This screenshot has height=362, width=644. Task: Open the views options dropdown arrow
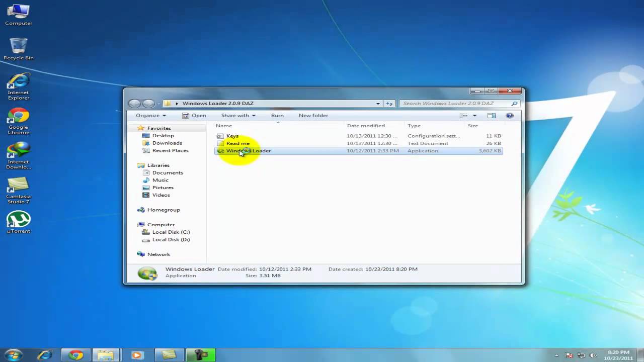point(474,116)
